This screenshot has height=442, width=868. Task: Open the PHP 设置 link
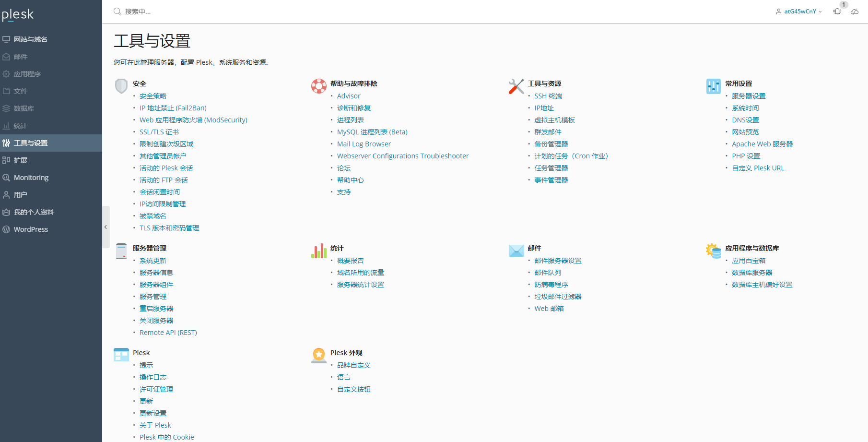(x=746, y=156)
